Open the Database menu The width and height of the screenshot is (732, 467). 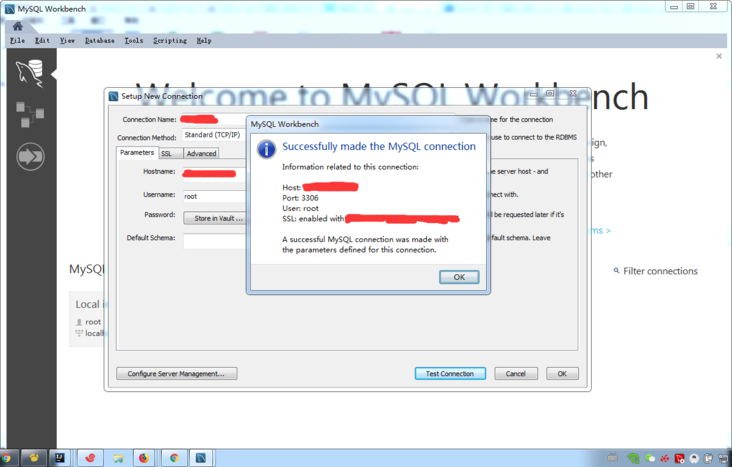click(99, 41)
